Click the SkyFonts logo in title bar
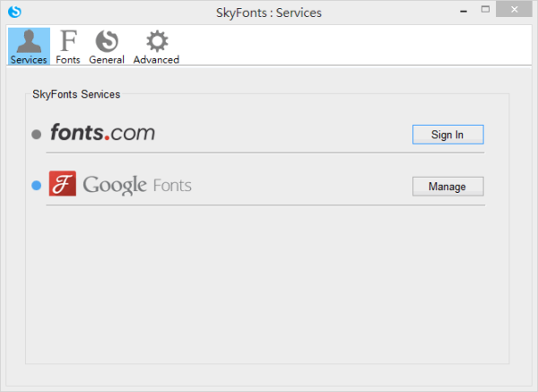 [13, 13]
